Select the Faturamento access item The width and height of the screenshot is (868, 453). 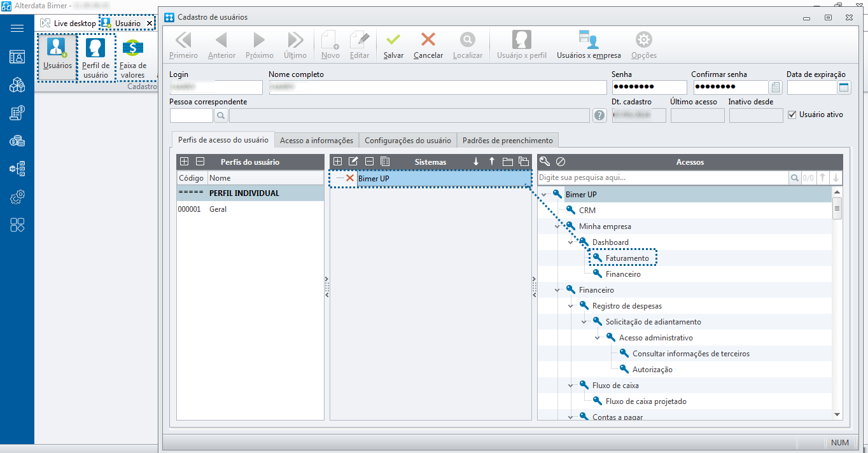coord(627,258)
